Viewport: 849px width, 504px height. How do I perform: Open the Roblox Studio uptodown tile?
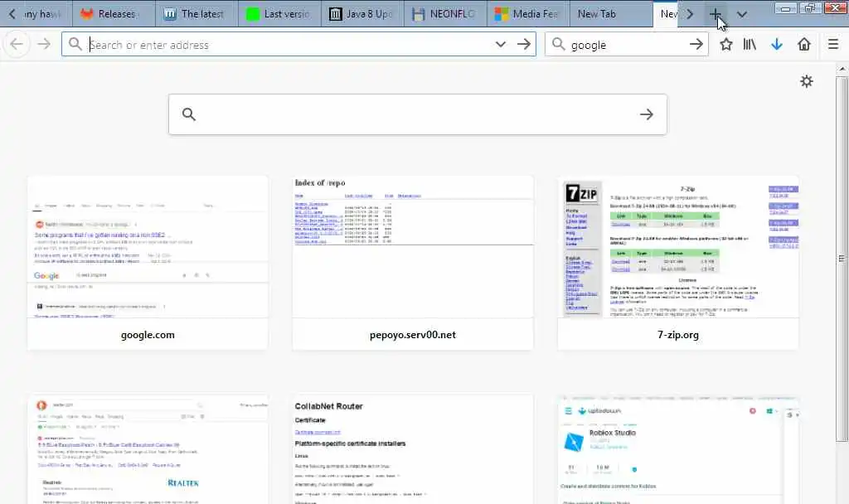coord(678,450)
